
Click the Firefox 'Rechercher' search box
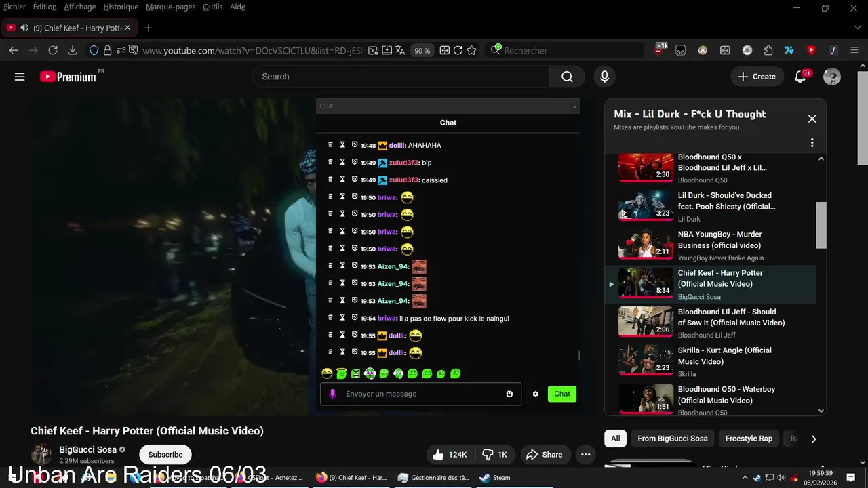566,50
